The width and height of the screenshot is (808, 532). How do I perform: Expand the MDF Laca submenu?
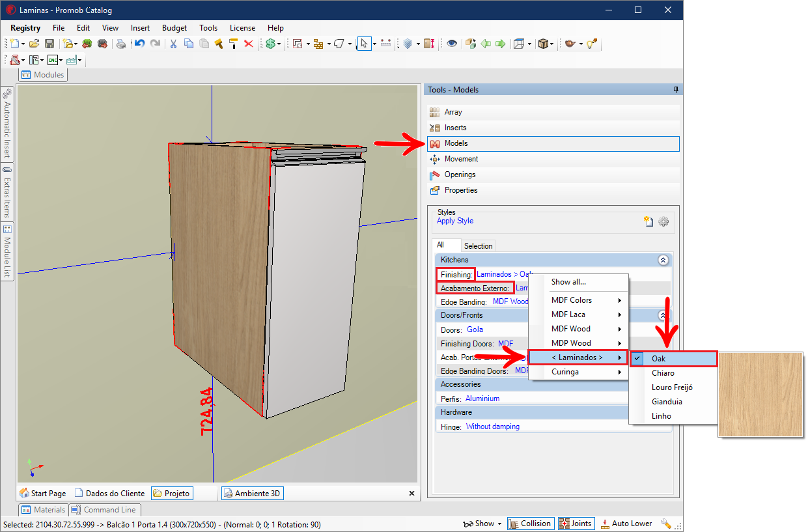pos(578,315)
